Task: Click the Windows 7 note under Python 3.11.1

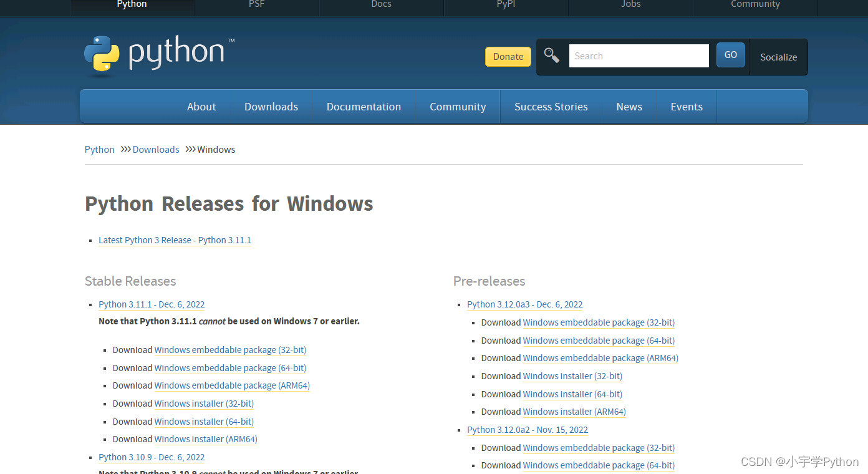Action: click(229, 321)
